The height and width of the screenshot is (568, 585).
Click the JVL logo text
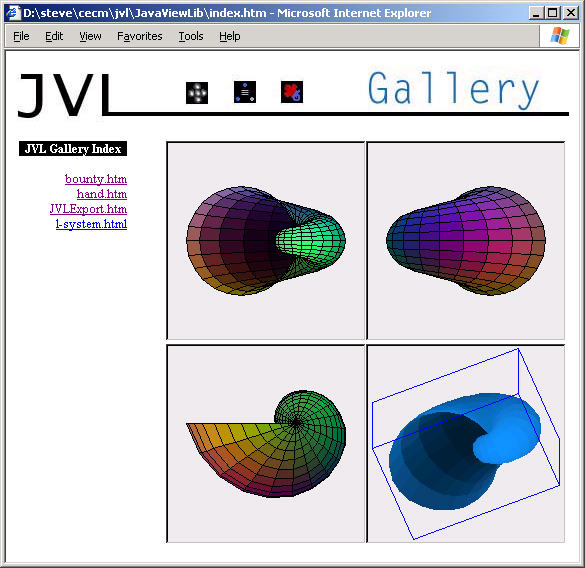(x=65, y=95)
